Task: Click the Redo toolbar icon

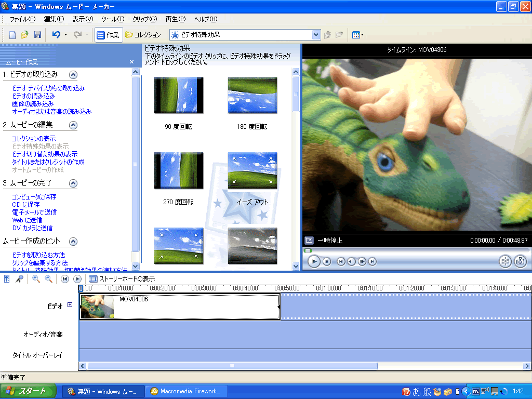Action: [x=78, y=35]
